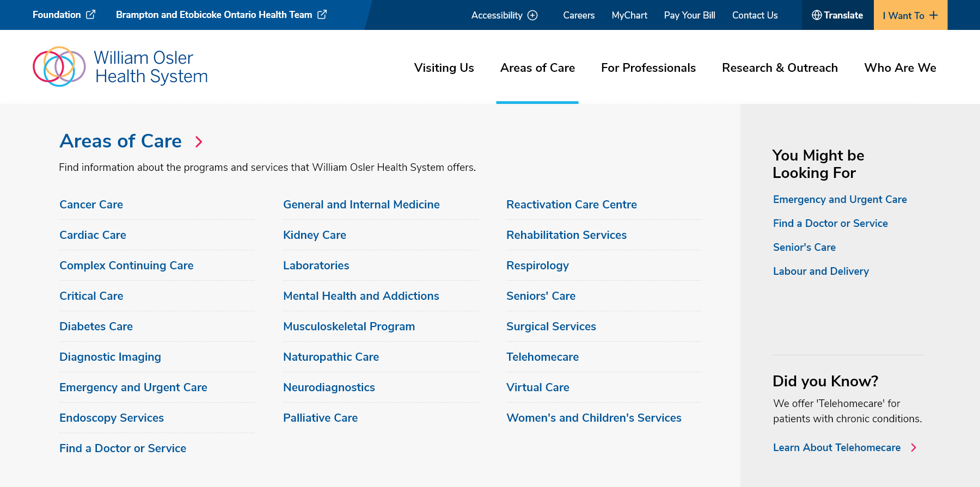
Task: Visit Women's and Children's Services
Action: (593, 418)
